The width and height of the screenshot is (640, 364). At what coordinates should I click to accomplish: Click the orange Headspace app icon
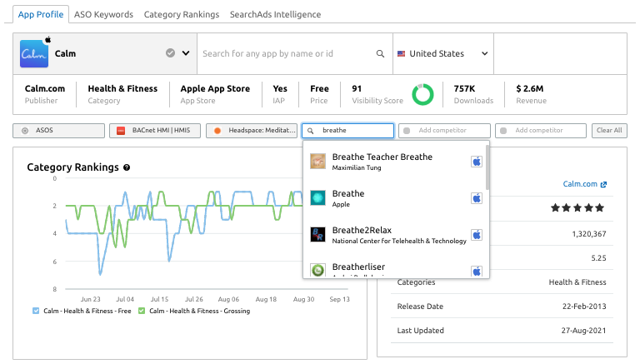[217, 131]
